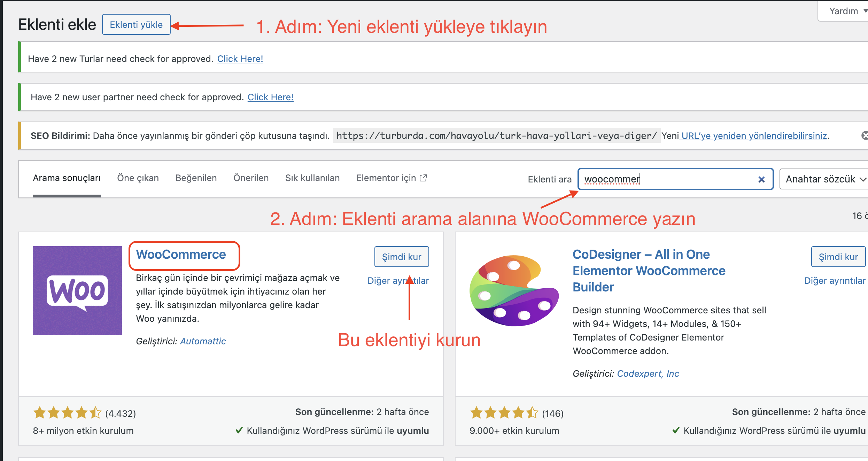Click the Eklenti yükle button
Screen dimensions: 868x461
[136, 24]
